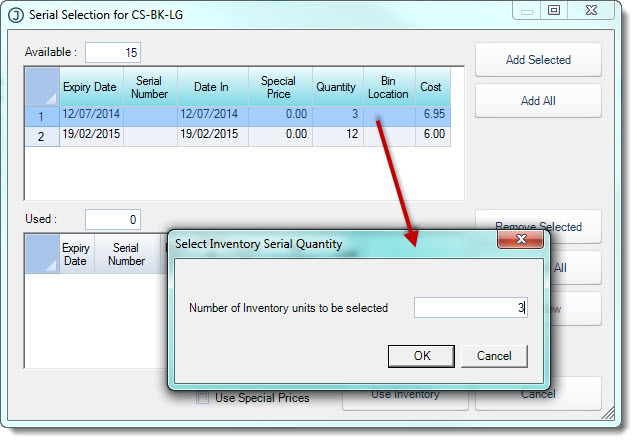This screenshot has height=443, width=637.
Task: Click the Used quantity field
Action: [x=113, y=219]
